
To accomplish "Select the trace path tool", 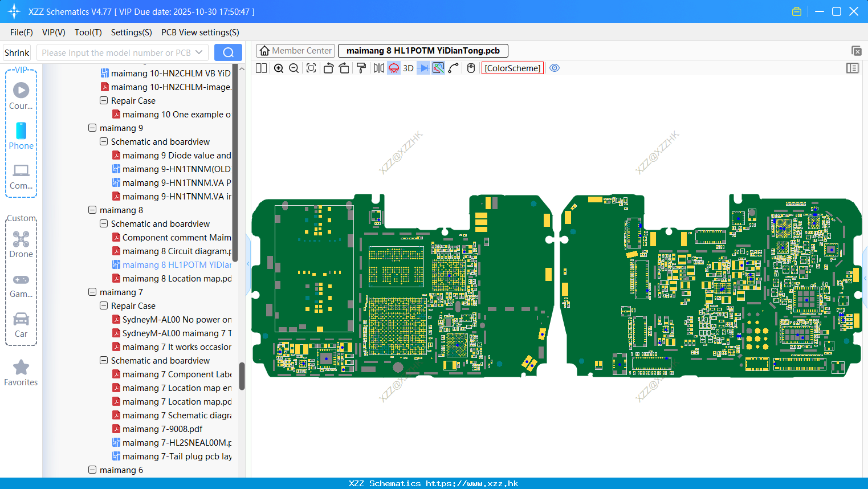I will 454,68.
